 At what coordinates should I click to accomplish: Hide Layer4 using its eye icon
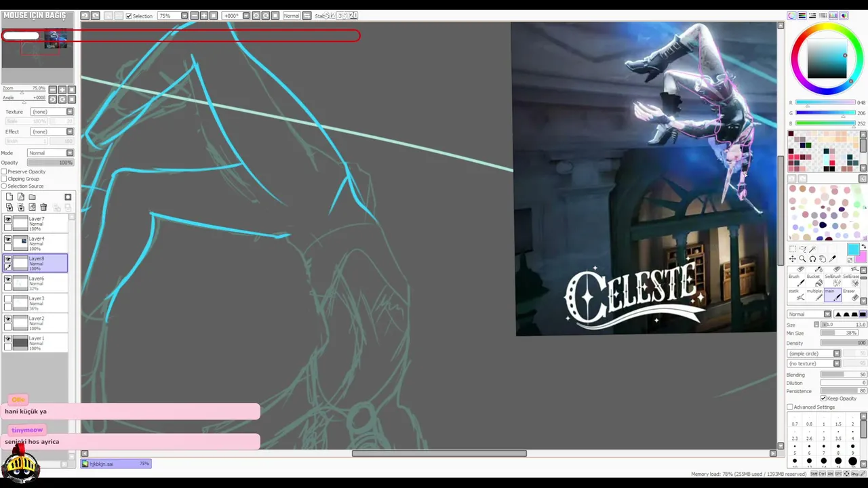pyautogui.click(x=7, y=239)
